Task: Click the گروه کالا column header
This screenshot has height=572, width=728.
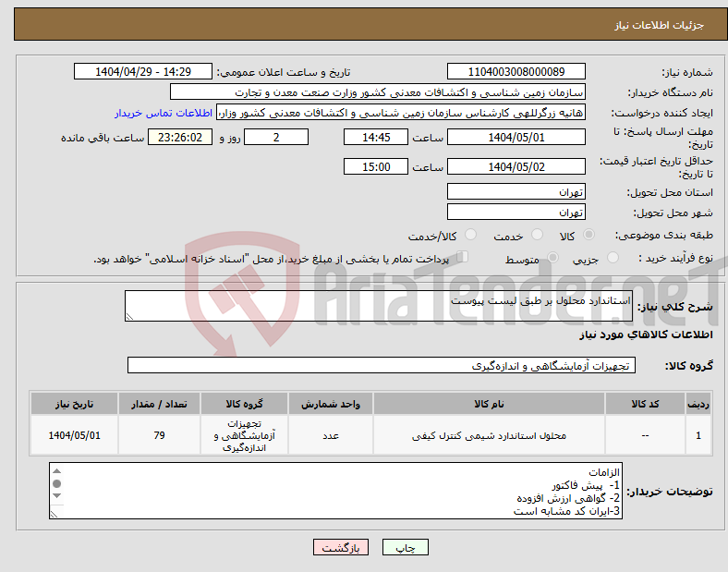Action: coord(244,404)
